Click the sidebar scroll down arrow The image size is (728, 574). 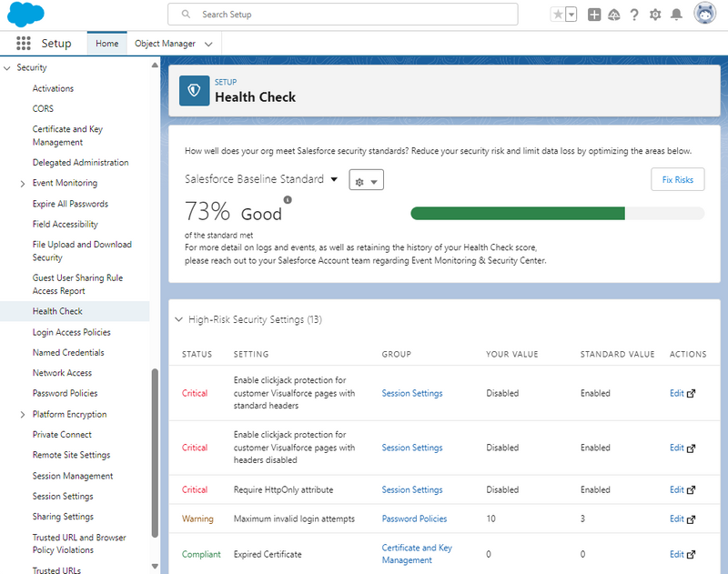click(x=155, y=566)
